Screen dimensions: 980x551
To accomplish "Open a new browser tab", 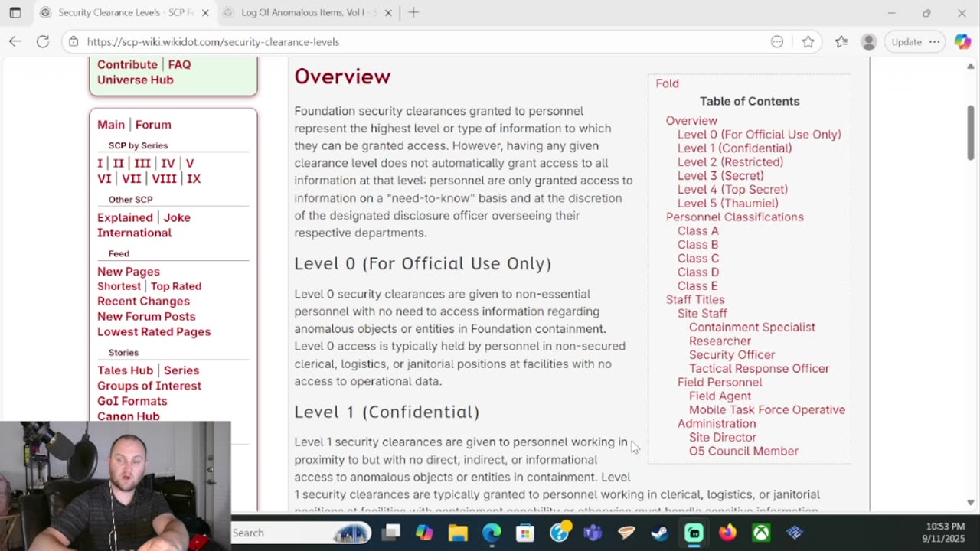I will [x=413, y=12].
